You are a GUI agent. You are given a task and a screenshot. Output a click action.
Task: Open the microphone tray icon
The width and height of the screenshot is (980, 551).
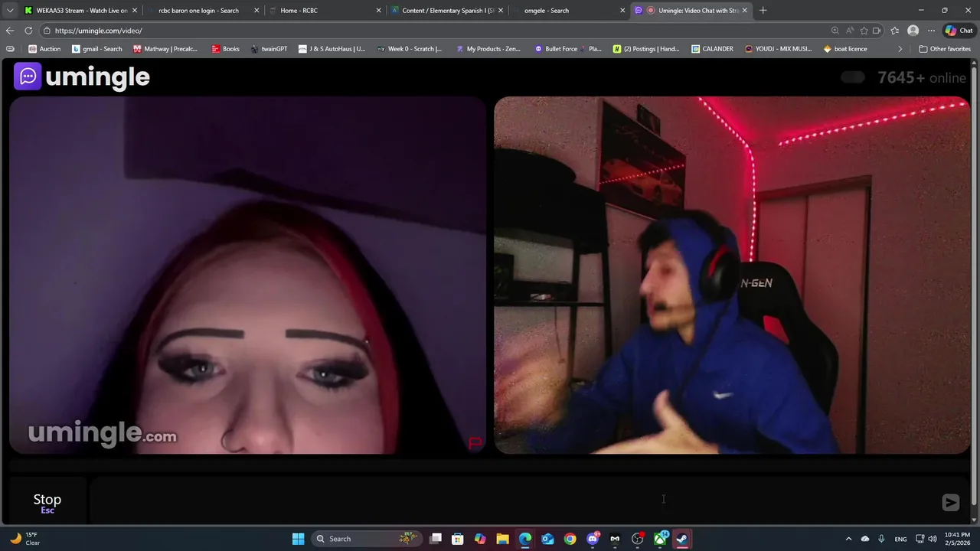(881, 539)
